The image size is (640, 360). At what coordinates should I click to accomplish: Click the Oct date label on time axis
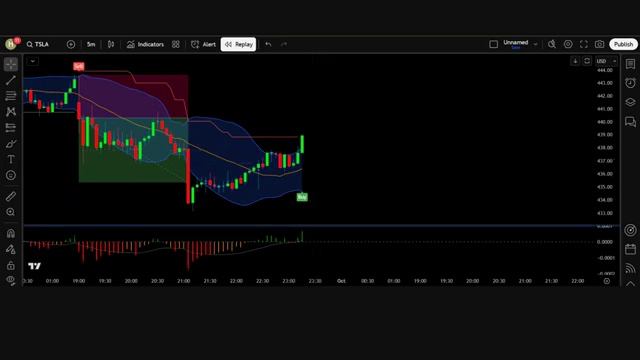[341, 281]
